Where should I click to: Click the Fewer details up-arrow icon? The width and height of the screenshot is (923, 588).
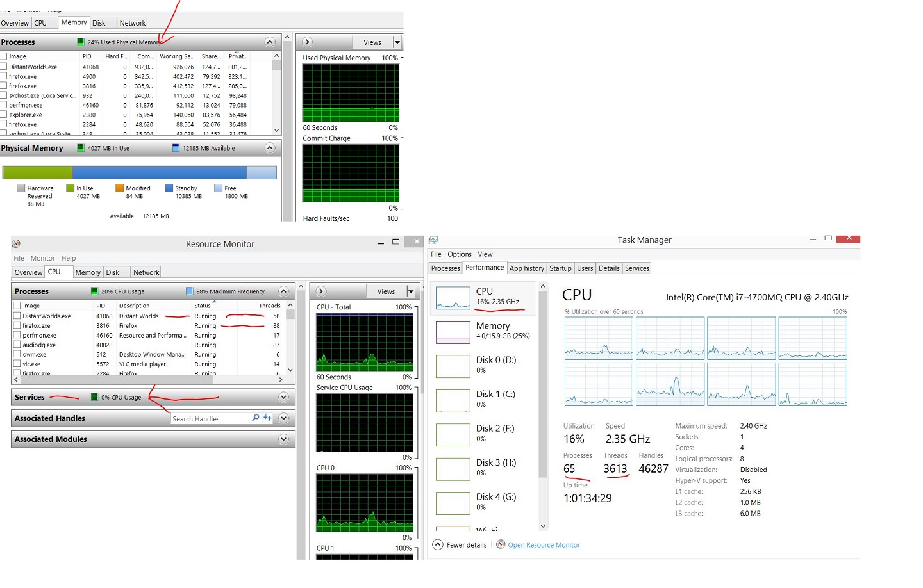coord(438,544)
